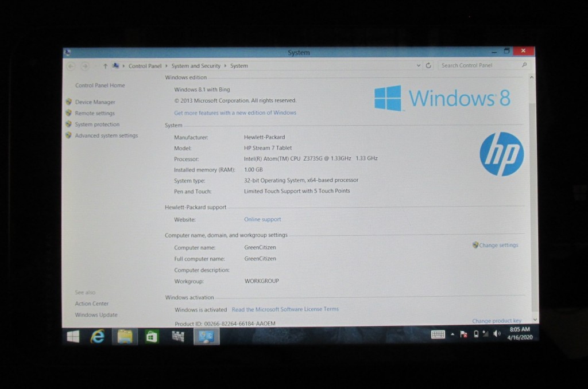Viewport: 588px width, 389px height.
Task: Open File Explorer from the taskbar
Action: [x=125, y=337]
